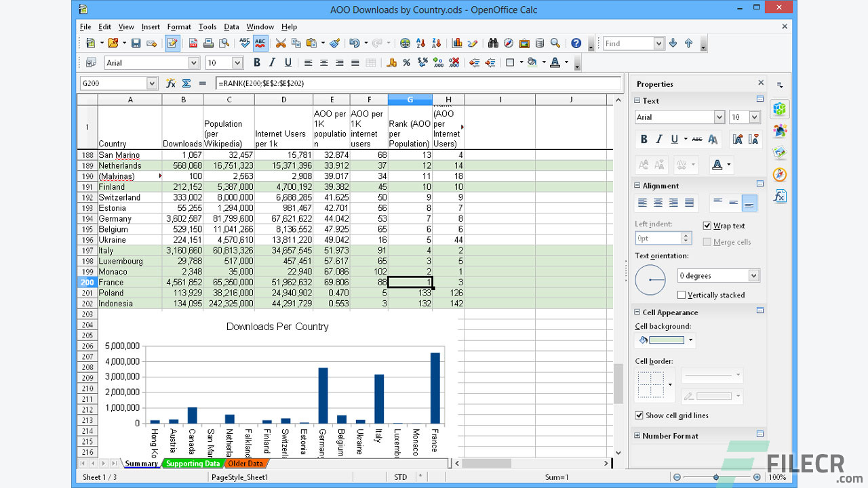This screenshot has height=488, width=868.
Task: Open the font name dropdown in formatting toolbar
Action: [x=193, y=62]
